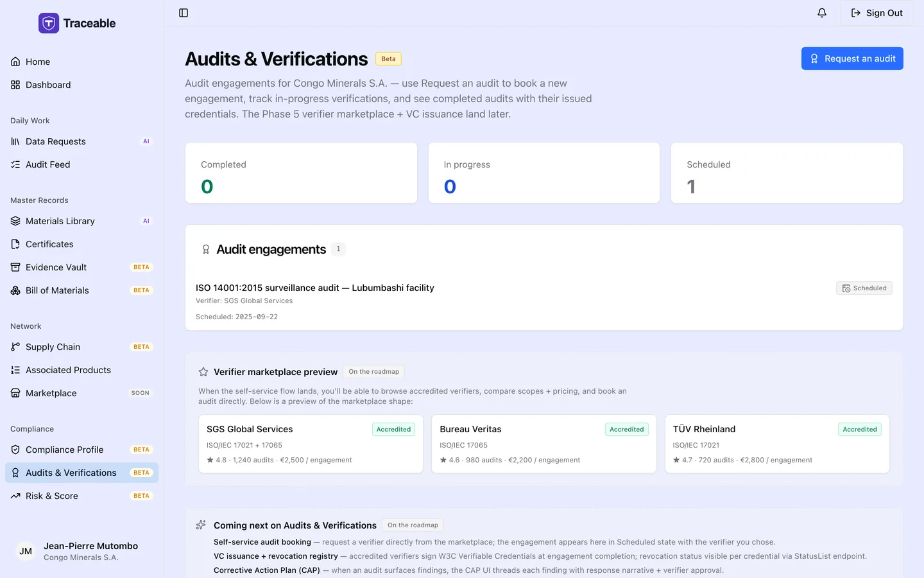Screen dimensions: 924x578
Task: Click the Marketplace store icon
Action: 15,393
